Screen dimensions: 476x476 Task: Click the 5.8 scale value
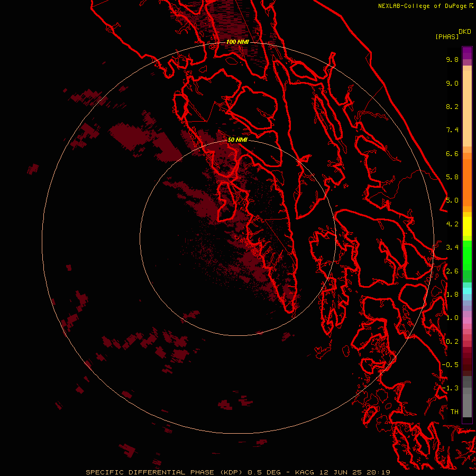click(x=452, y=177)
